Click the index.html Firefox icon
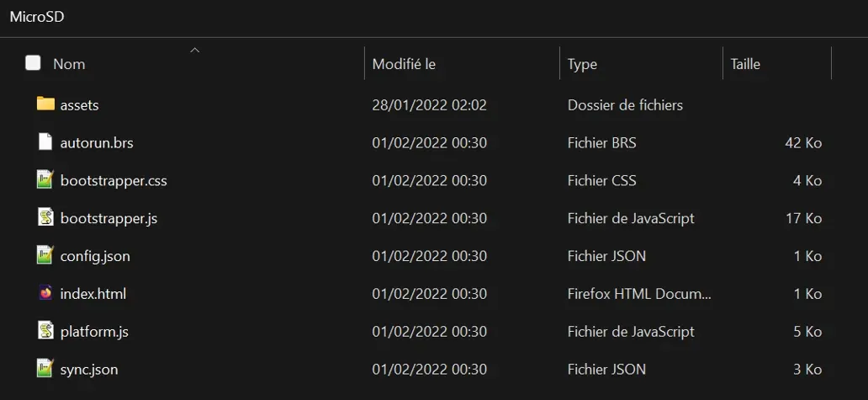This screenshot has width=868, height=400. pyautogui.click(x=45, y=294)
